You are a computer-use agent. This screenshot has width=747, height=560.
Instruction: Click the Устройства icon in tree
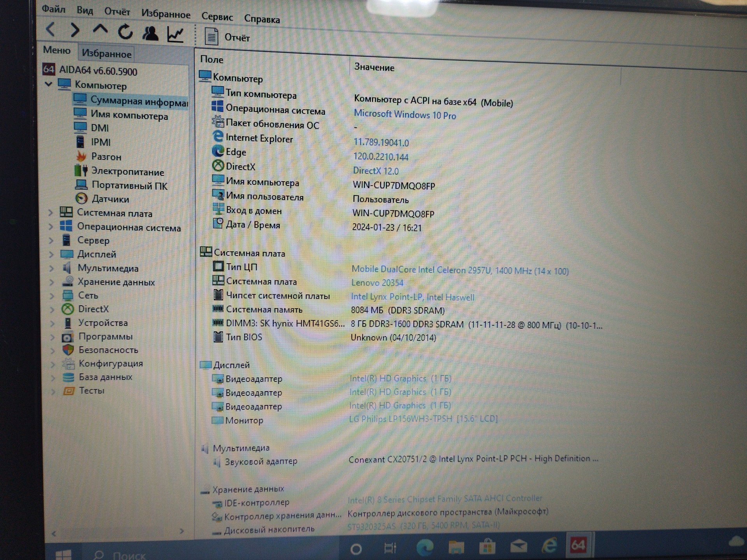(68, 323)
